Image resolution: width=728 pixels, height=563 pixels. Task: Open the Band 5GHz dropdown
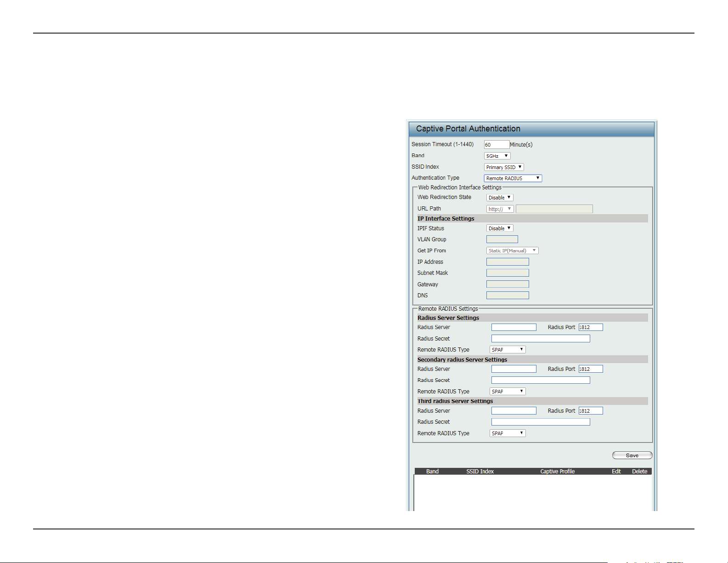coord(497,156)
